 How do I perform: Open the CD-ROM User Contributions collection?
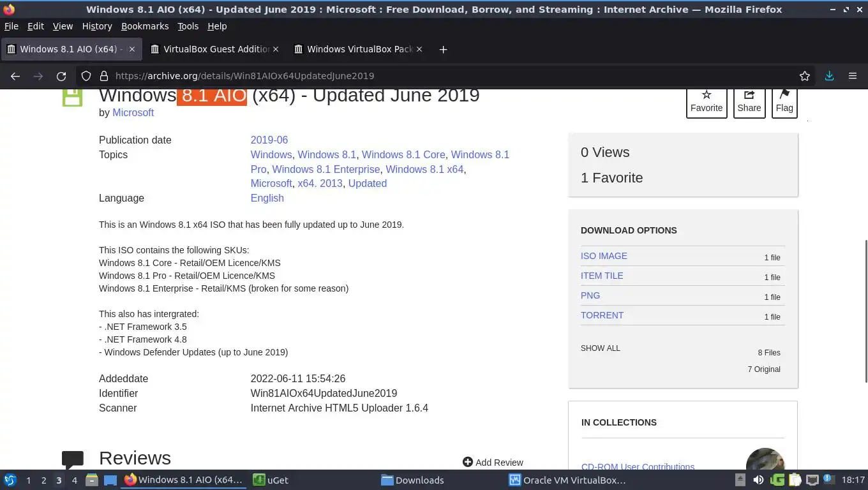point(638,467)
